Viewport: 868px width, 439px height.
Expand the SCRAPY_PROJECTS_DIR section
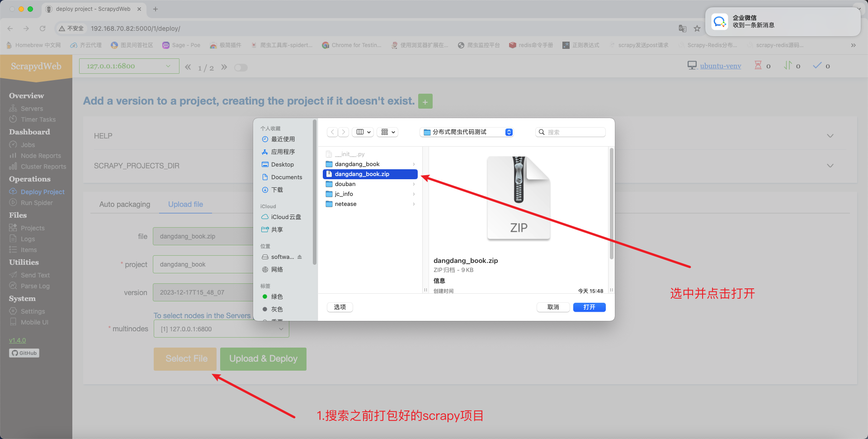tap(470, 166)
